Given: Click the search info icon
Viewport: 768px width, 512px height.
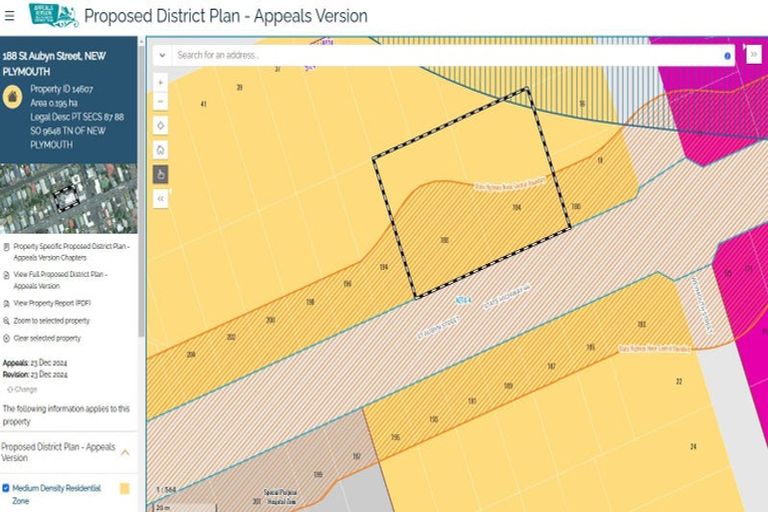Looking at the screenshot, I should point(727,56).
